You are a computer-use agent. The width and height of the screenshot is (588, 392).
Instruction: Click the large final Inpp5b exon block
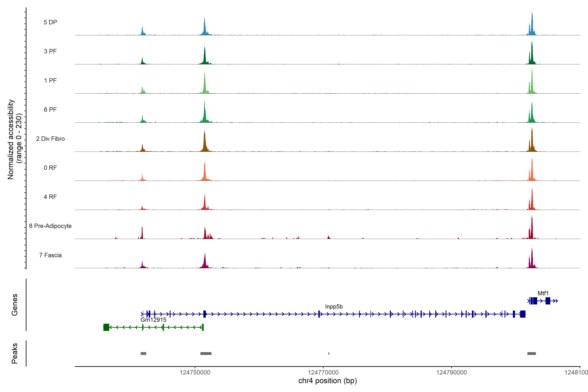point(523,314)
